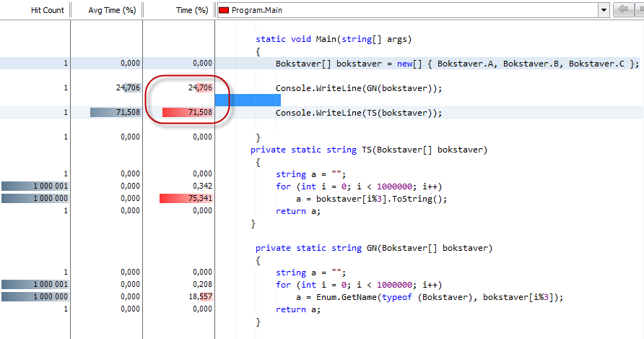This screenshot has height=339, width=644.
Task: Click the 24,706 value in Avg Time column
Action: pyautogui.click(x=128, y=87)
